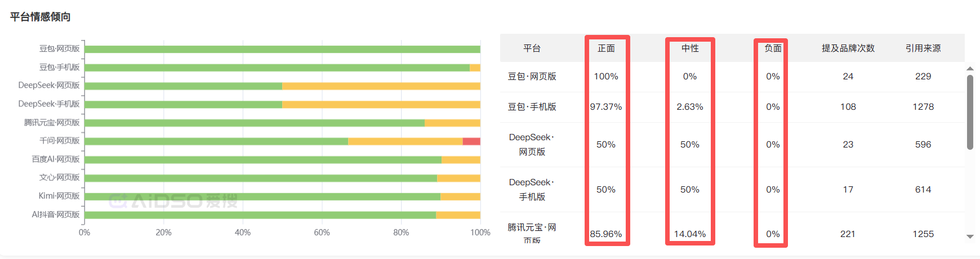The width and height of the screenshot is (980, 259).
Task: Click the green bar for 豆包·网页版
Action: pos(282,50)
